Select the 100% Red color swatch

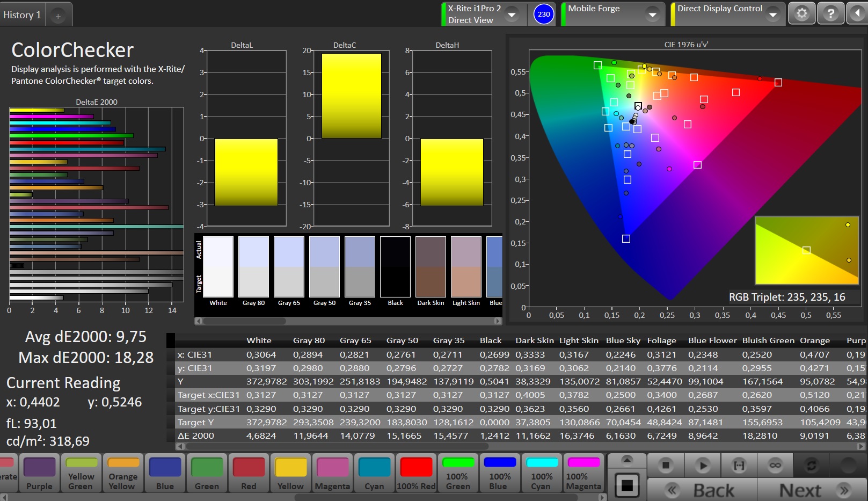(416, 473)
